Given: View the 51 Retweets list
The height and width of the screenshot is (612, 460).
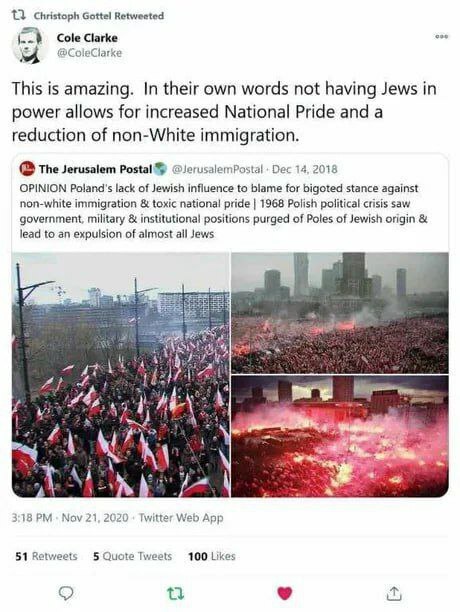Looking at the screenshot, I should tap(46, 556).
